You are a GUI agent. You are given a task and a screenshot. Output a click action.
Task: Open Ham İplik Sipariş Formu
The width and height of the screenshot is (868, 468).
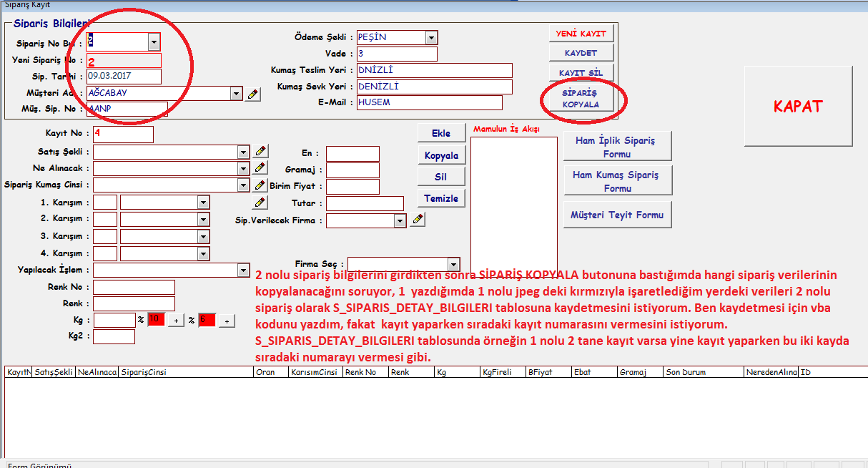click(x=617, y=147)
